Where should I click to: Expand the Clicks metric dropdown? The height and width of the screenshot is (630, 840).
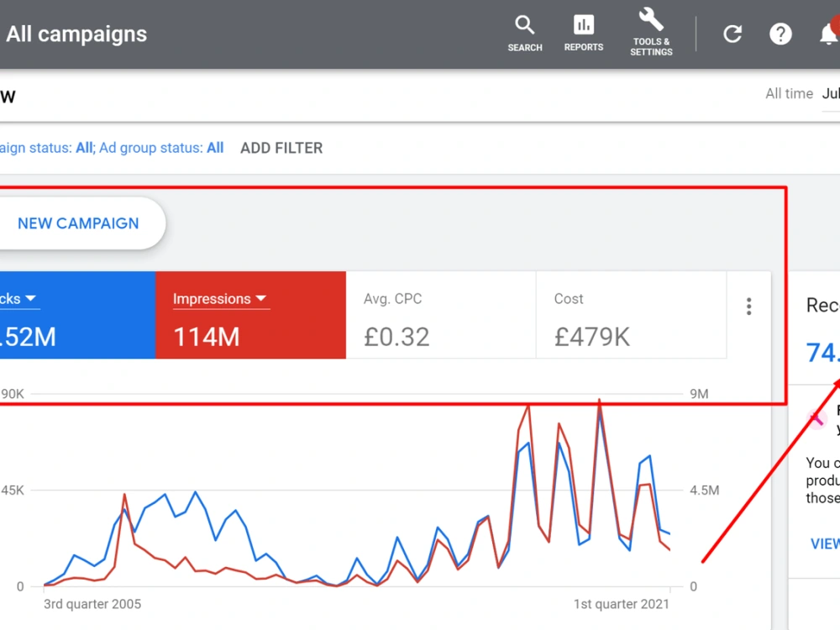click(x=19, y=299)
